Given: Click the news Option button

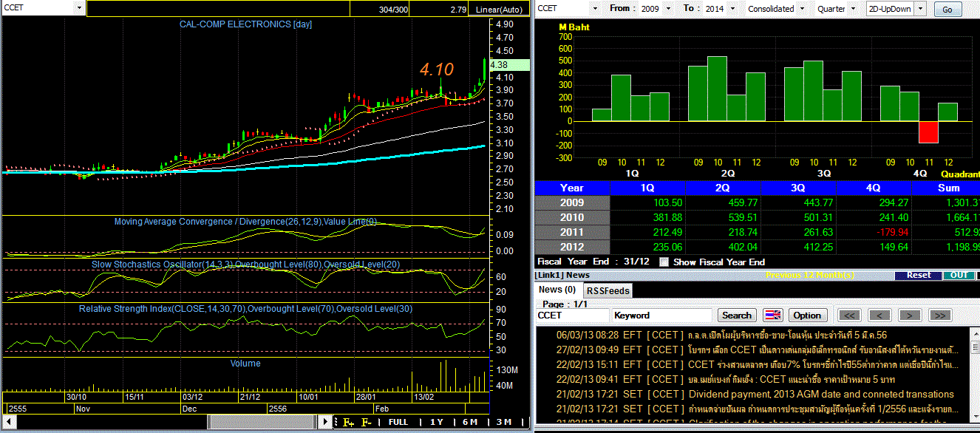Looking at the screenshot, I should 808,316.
